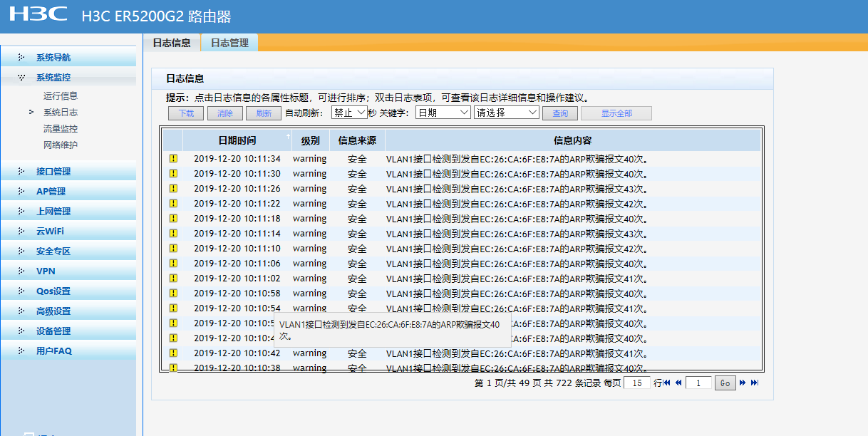Jump to the last log page
This screenshot has width=868, height=436.
coord(754,383)
